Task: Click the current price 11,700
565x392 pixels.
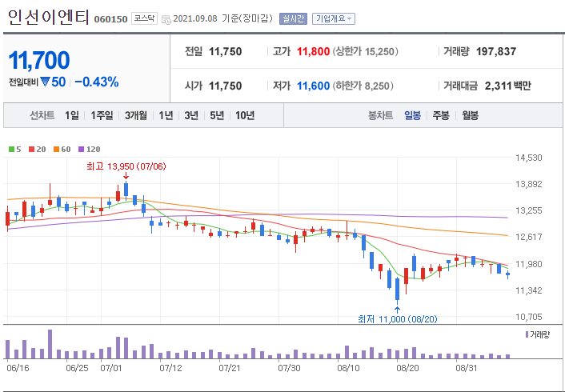Action: click(x=39, y=60)
